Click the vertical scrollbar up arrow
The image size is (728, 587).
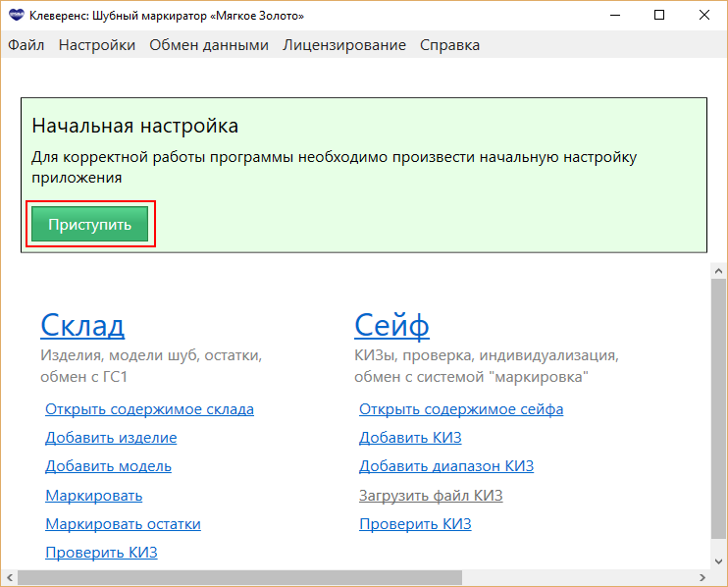719,271
